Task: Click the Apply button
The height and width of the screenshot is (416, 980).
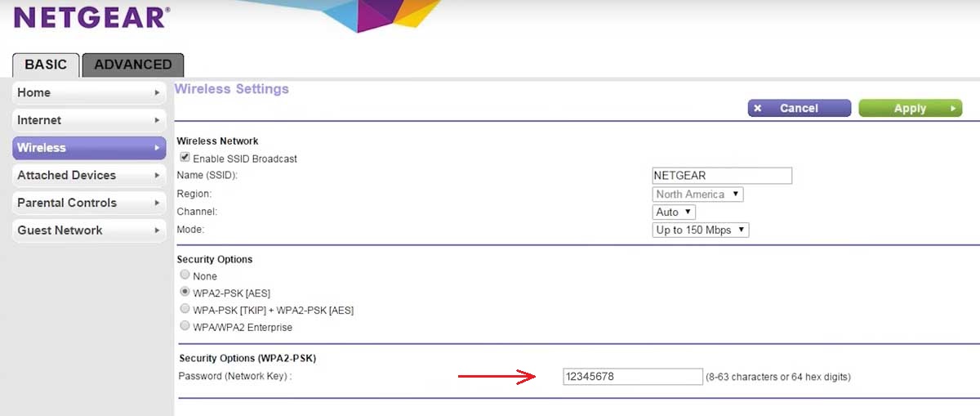Action: [911, 109]
